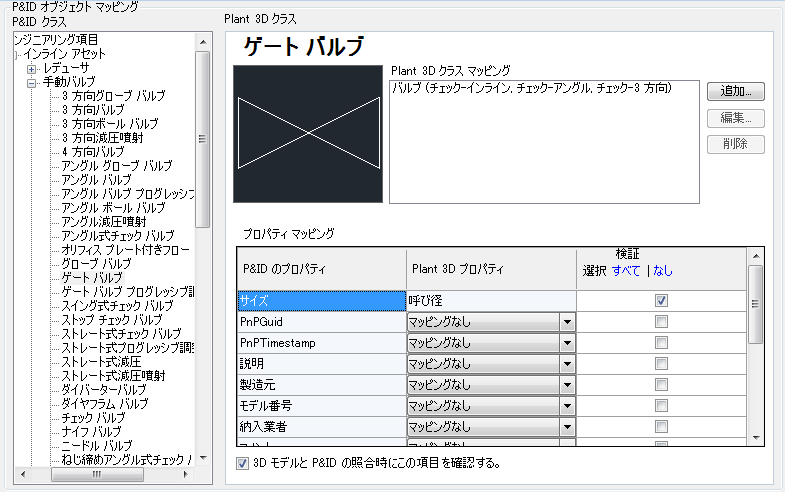Click tree horizontal scroll right arrow
The height and width of the screenshot is (492, 785).
[186, 474]
